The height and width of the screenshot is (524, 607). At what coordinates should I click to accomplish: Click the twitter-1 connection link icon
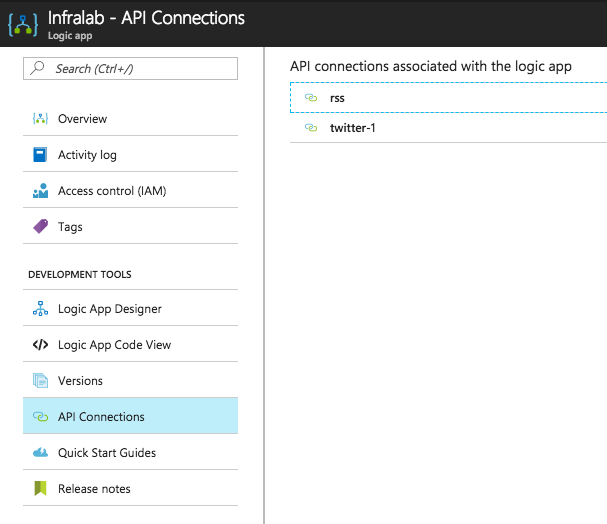click(311, 127)
